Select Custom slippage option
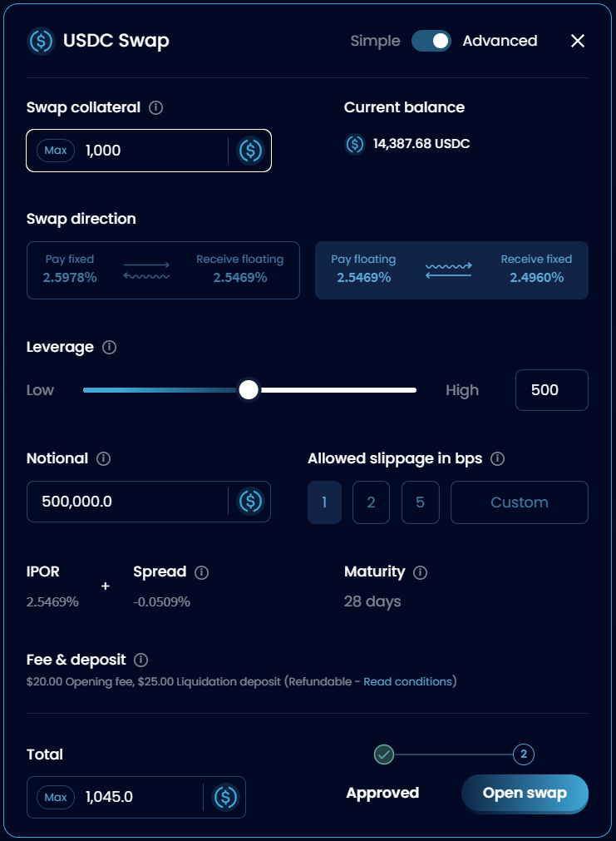 [520, 502]
